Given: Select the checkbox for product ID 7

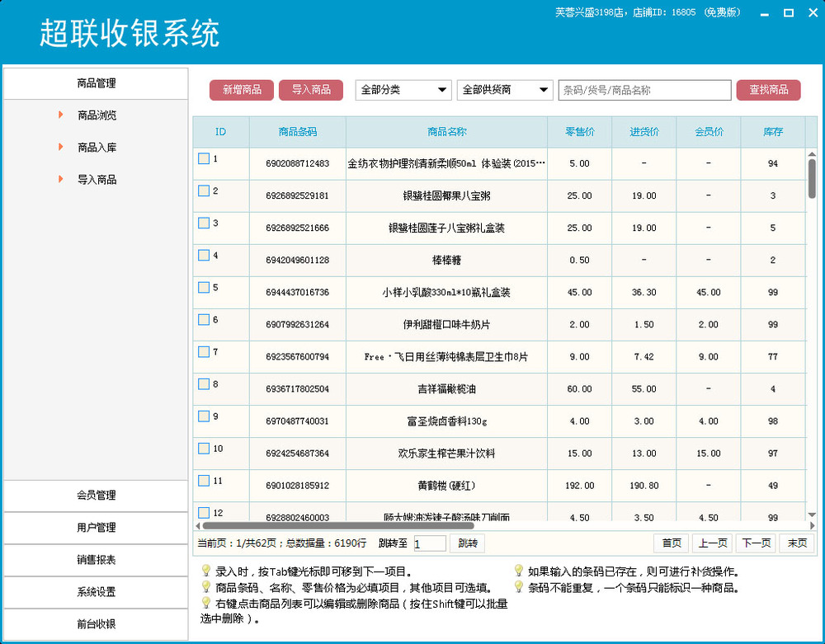Looking at the screenshot, I should pyautogui.click(x=204, y=352).
